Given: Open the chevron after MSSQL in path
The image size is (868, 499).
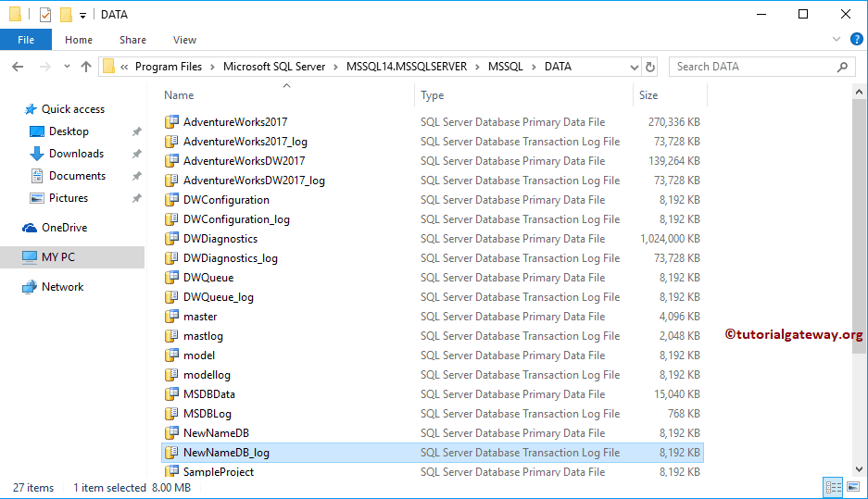Looking at the screenshot, I should 534,67.
